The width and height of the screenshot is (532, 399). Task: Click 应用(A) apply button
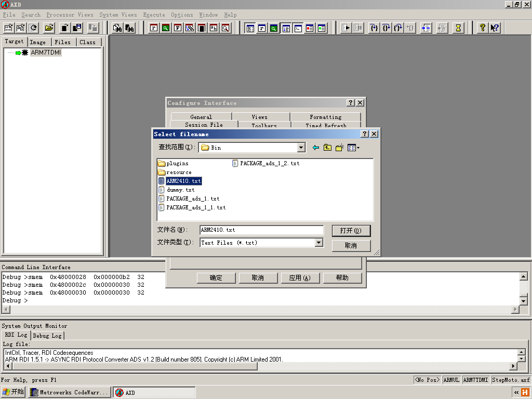click(300, 278)
